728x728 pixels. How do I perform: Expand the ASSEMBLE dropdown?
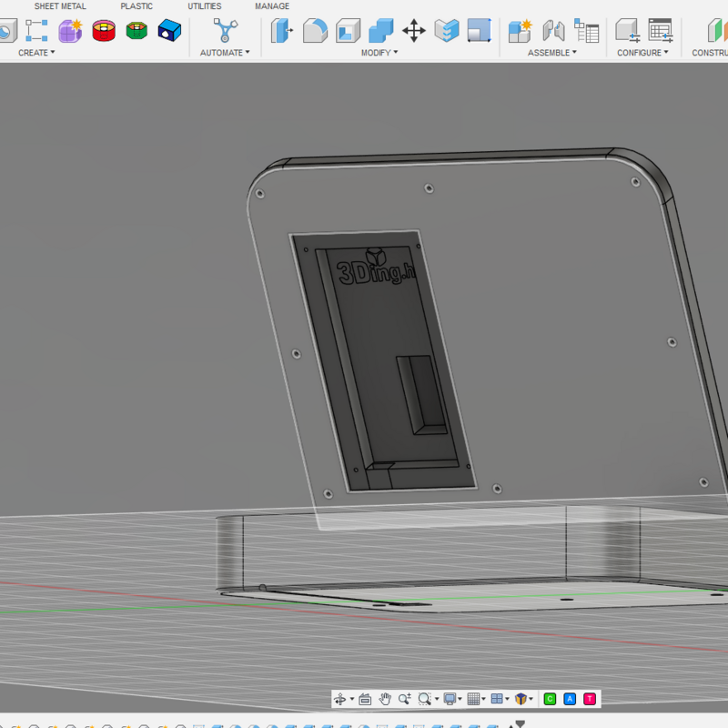pyautogui.click(x=552, y=53)
